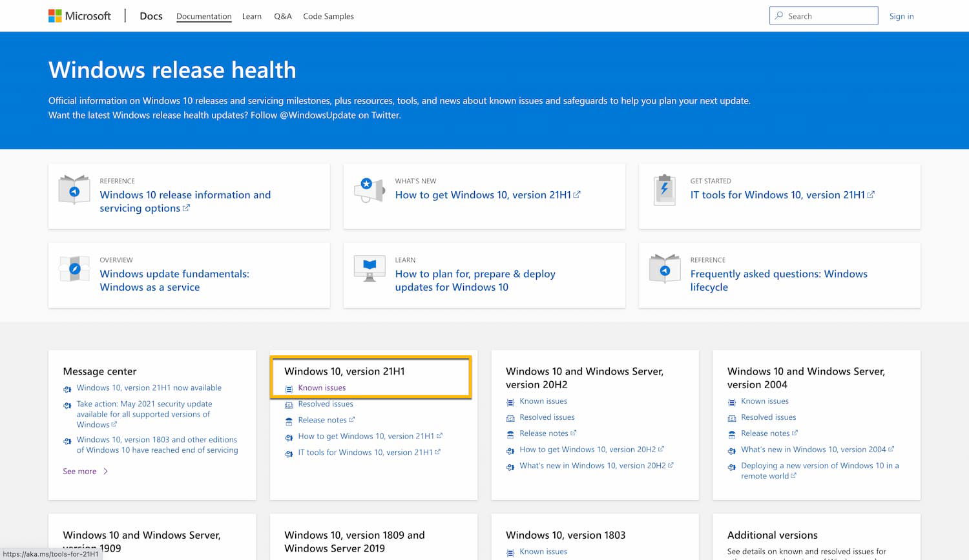Focus the Search input field

click(x=824, y=16)
